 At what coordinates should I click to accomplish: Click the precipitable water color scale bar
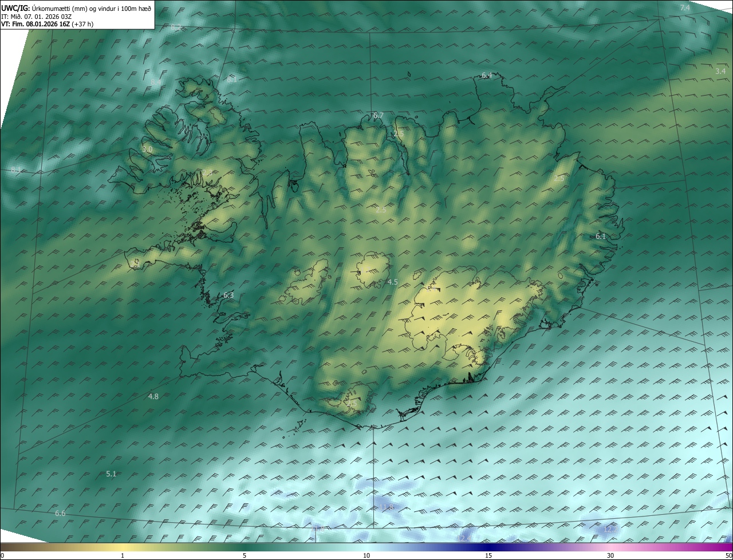pos(366,547)
